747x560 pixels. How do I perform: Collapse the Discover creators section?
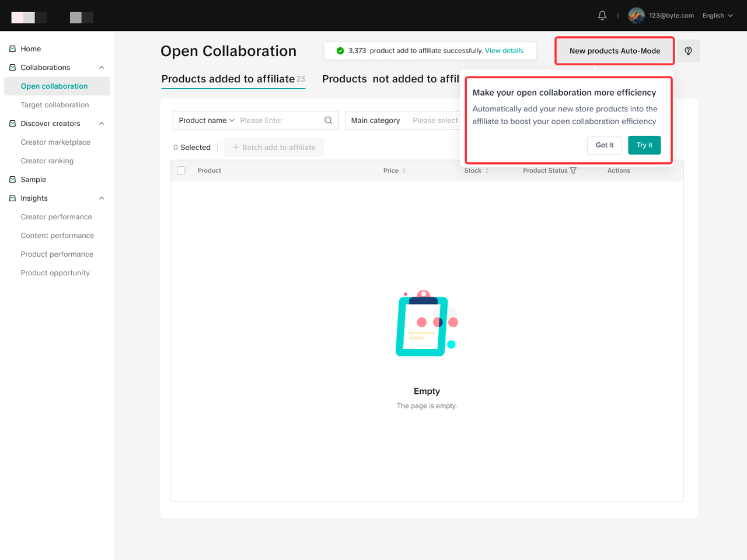(102, 124)
